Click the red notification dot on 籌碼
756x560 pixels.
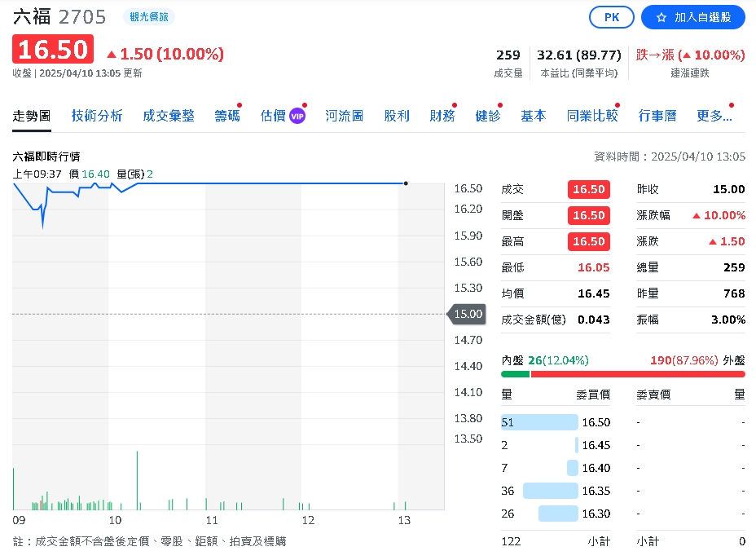pyautogui.click(x=238, y=105)
